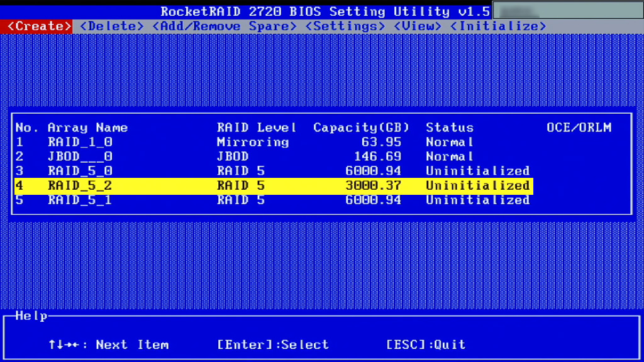This screenshot has height=362, width=644.
Task: Click the JBOD RAID level cell
Action: coord(233,156)
